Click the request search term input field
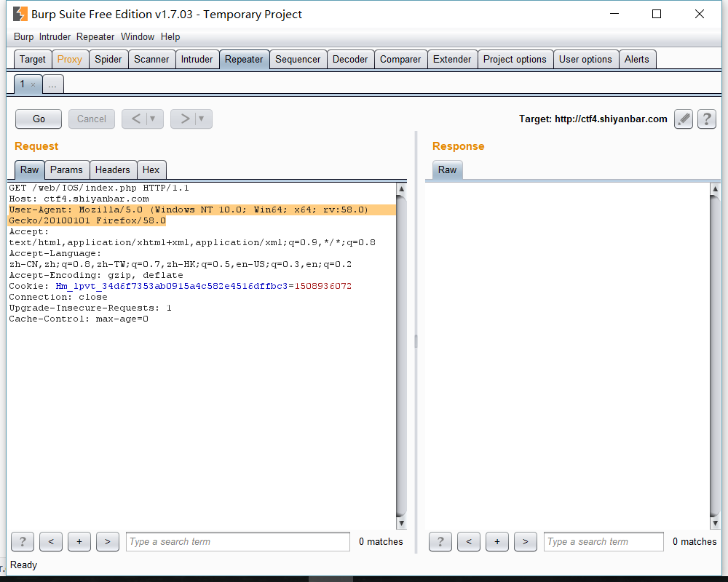Viewport: 728px width, 582px height. (x=237, y=541)
